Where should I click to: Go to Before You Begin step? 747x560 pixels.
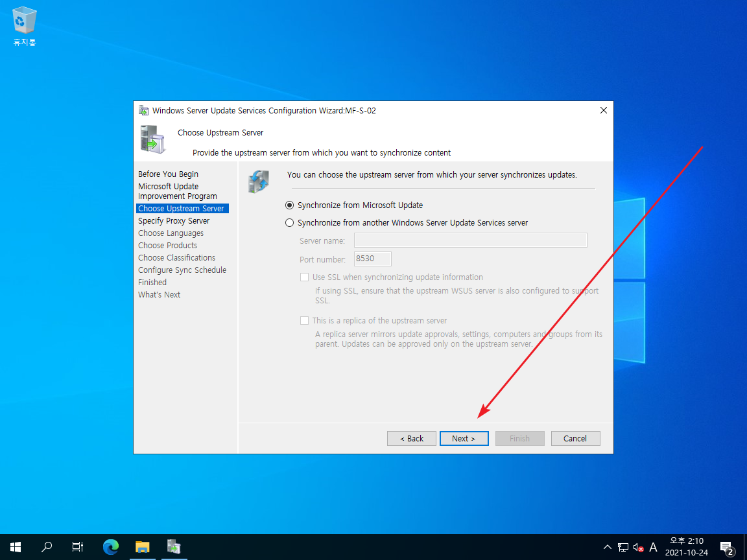tap(168, 174)
